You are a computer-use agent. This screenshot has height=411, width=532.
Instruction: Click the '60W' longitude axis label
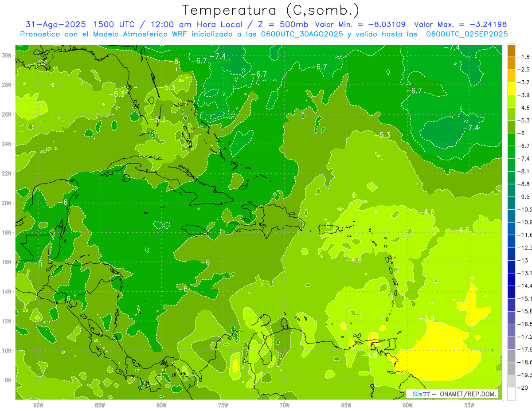408,405
